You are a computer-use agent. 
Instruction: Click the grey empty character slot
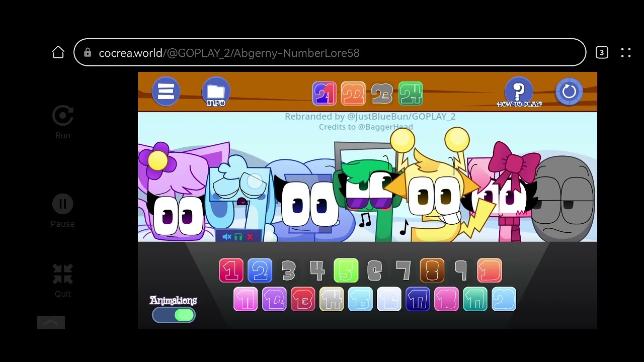[x=563, y=199]
